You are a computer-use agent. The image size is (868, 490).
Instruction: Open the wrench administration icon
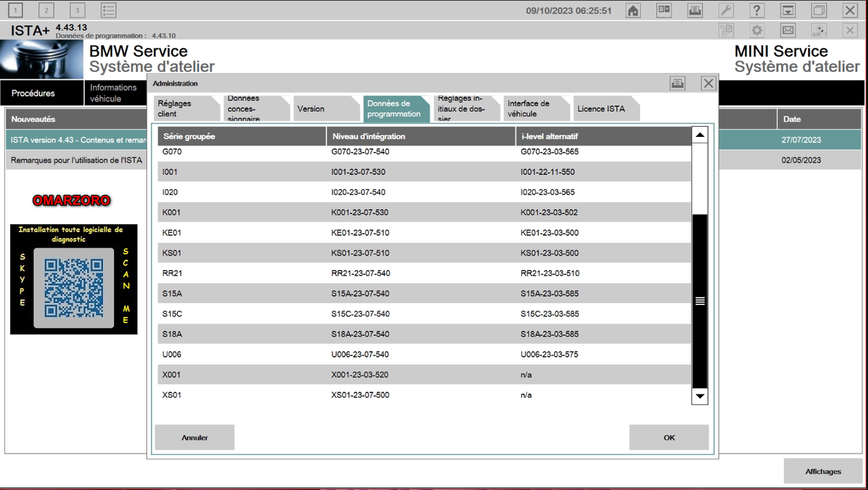(x=726, y=10)
